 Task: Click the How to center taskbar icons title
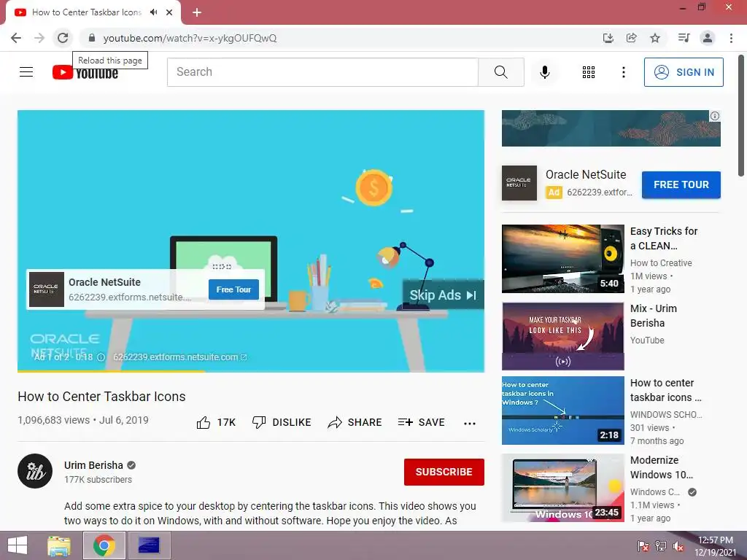click(x=665, y=390)
